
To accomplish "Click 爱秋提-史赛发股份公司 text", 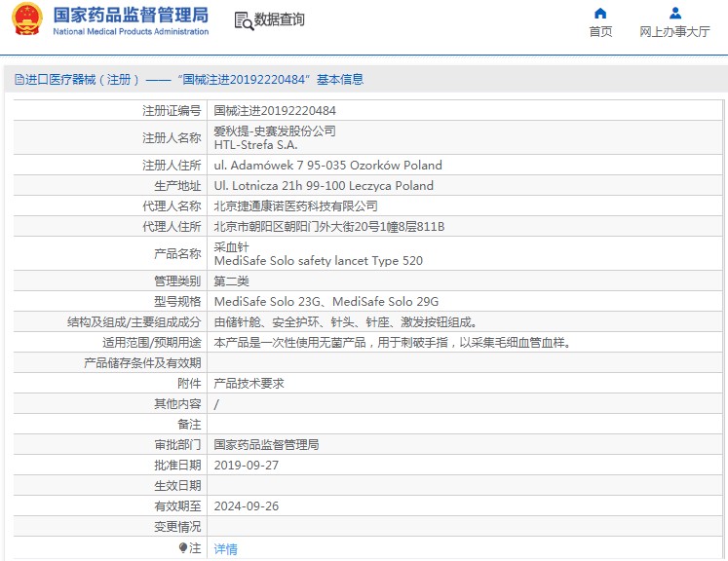I will pyautogui.click(x=275, y=131).
